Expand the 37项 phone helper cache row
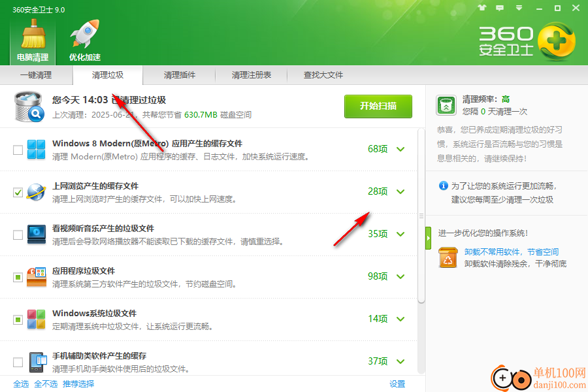This screenshot has width=588, height=392. tap(400, 361)
